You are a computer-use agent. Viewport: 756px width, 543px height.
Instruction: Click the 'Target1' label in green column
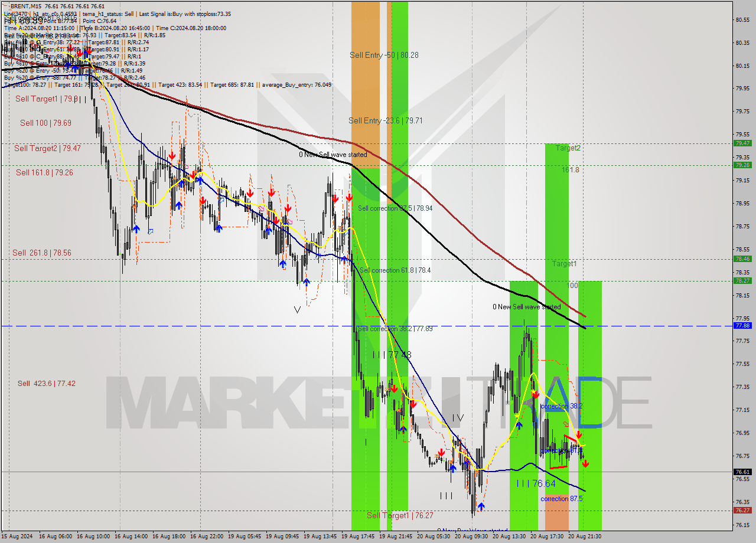565,264
